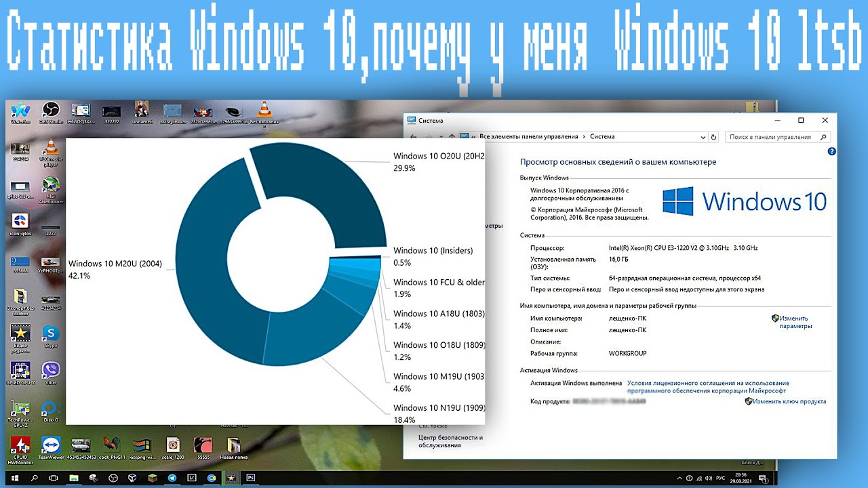Open the Skype desktop shortcut
The image size is (868, 488).
coord(51,336)
